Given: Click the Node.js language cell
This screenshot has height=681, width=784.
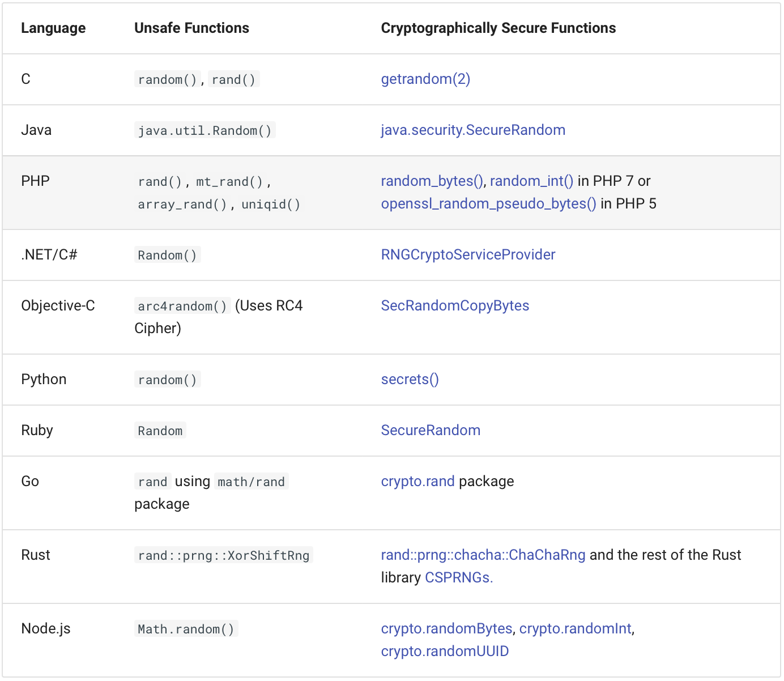Looking at the screenshot, I should click(46, 629).
